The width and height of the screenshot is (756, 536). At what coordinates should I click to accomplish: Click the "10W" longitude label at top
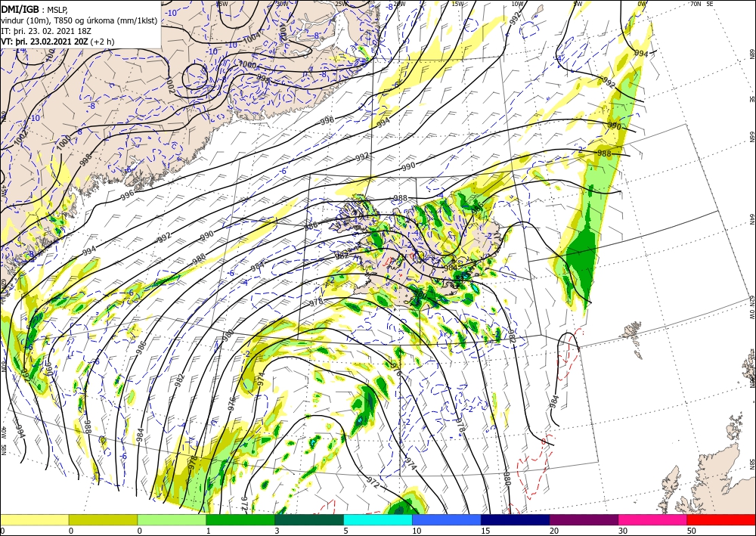click(x=517, y=5)
